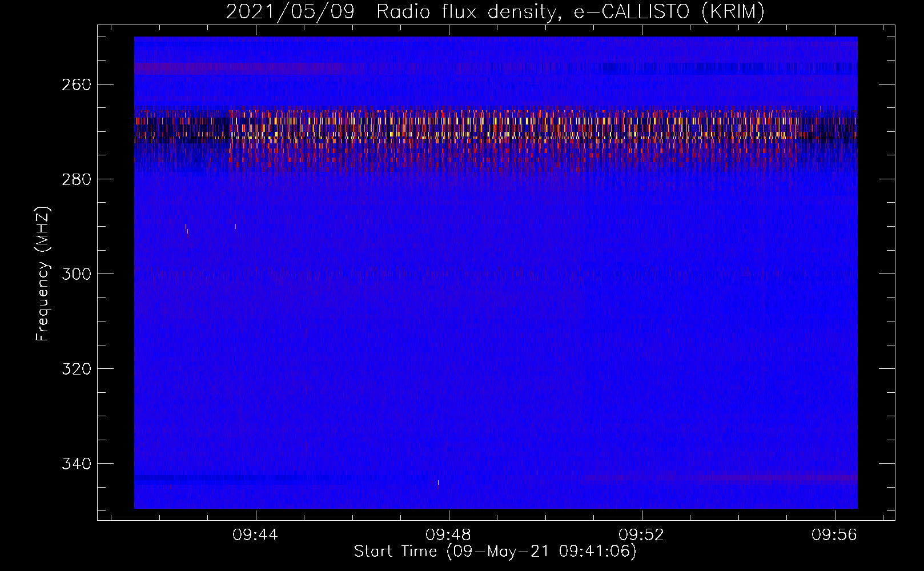Image resolution: width=924 pixels, height=571 pixels.
Task: Click the 09:52 time tick label
Action: [x=642, y=534]
